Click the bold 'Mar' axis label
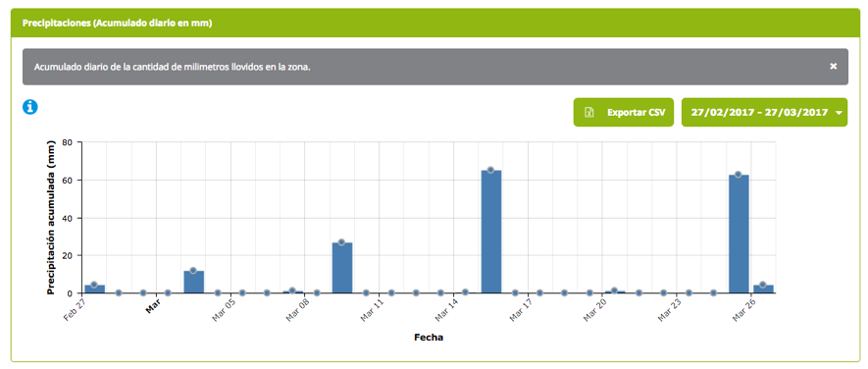Screen dimensions: 868x369 (x=153, y=306)
